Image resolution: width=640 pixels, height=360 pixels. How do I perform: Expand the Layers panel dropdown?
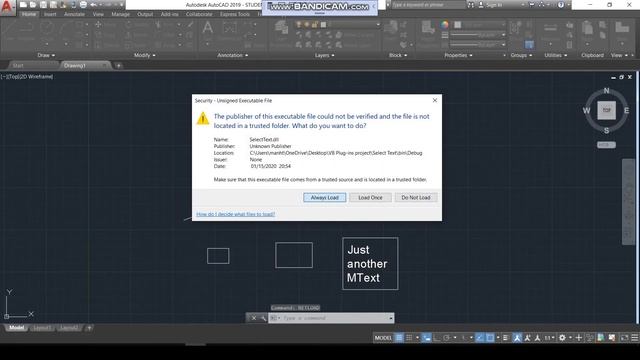[324, 55]
